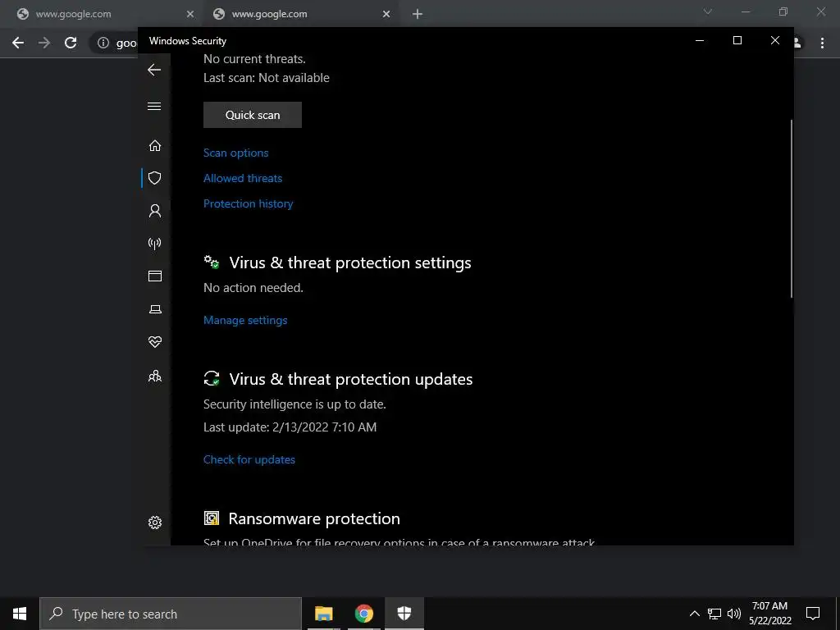Open the Action Center notifications icon
This screenshot has width=840, height=630.
point(813,614)
